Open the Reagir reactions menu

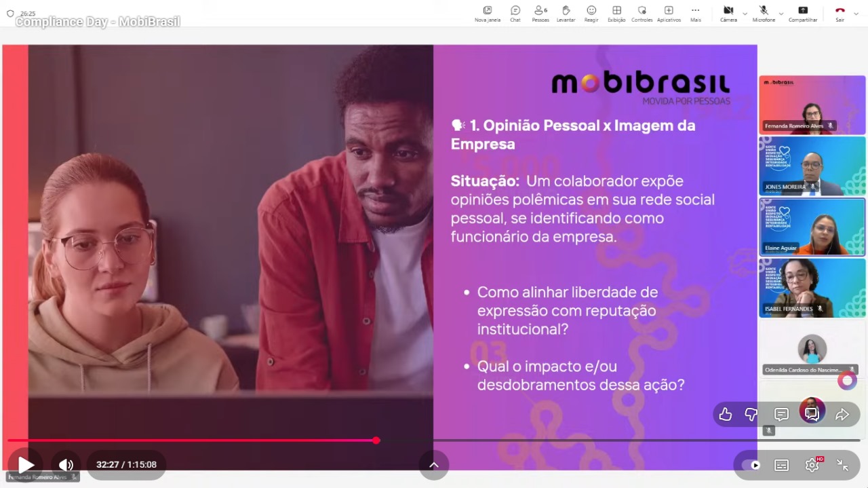point(591,13)
